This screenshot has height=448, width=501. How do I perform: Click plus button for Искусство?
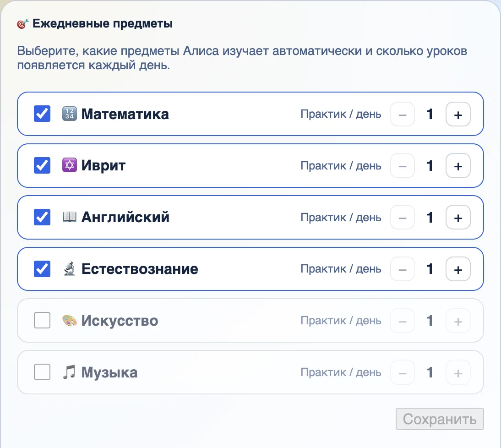(458, 321)
